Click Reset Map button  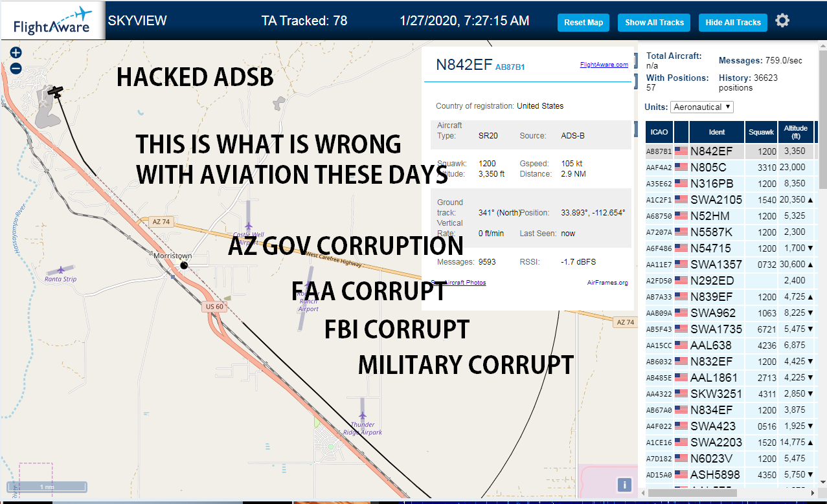pos(583,22)
